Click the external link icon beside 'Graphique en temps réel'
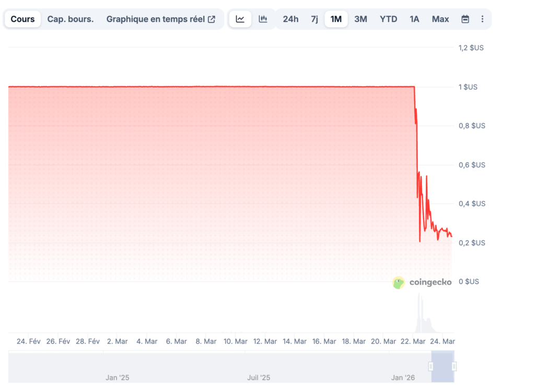This screenshot has width=535, height=392. 211,19
